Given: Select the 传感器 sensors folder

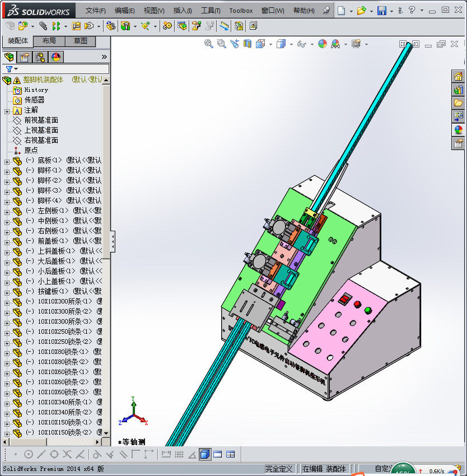Looking at the screenshot, I should pos(34,100).
